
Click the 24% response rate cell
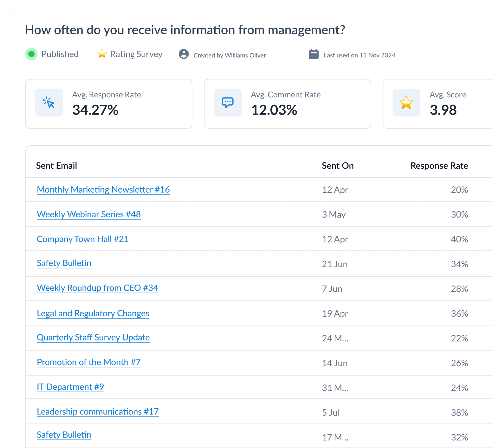click(459, 388)
